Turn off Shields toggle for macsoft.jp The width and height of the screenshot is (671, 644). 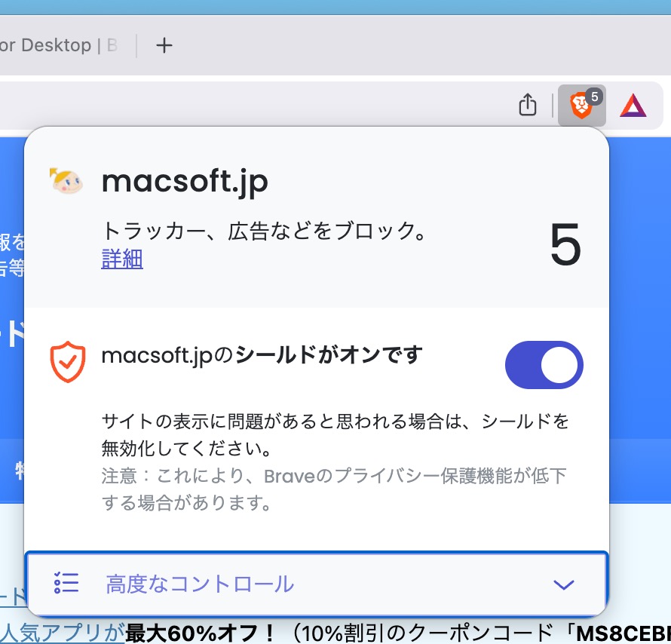(x=544, y=365)
